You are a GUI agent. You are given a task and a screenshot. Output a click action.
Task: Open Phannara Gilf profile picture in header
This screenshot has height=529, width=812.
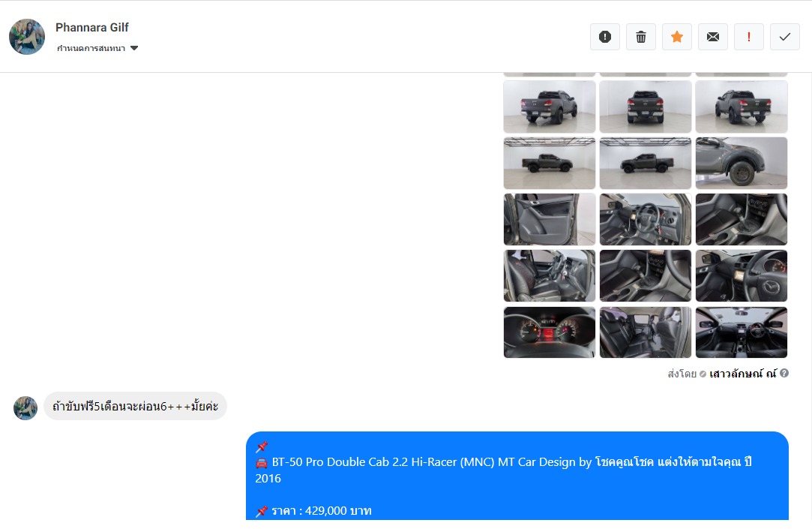point(27,37)
